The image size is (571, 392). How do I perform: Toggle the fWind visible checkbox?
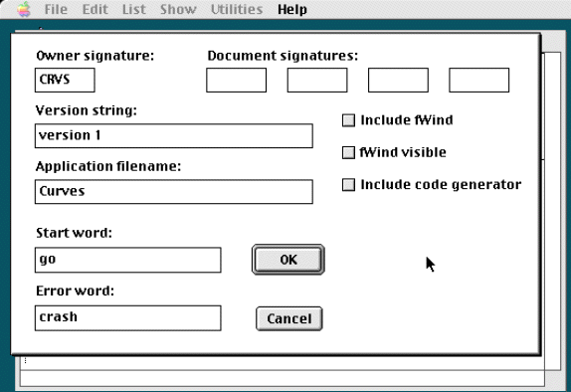coord(348,152)
